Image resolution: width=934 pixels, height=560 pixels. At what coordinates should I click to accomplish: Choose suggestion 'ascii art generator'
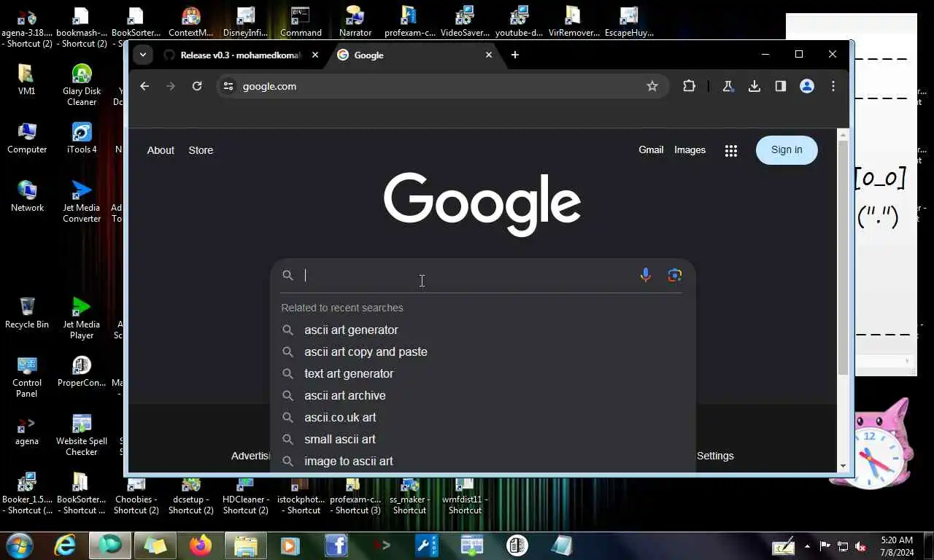482,330
